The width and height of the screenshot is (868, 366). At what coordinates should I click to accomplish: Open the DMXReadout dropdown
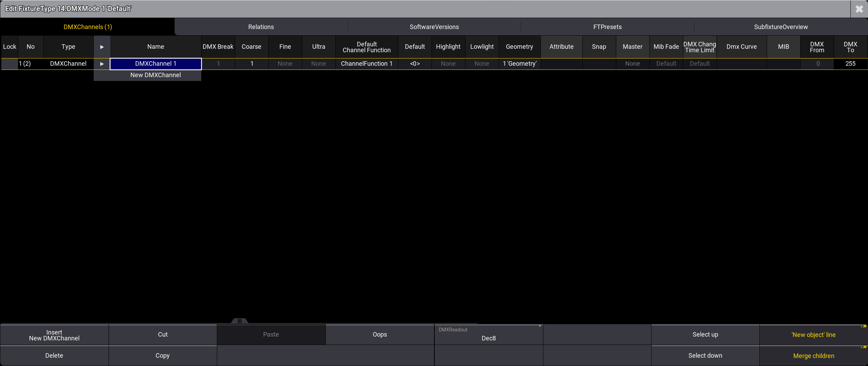488,335
